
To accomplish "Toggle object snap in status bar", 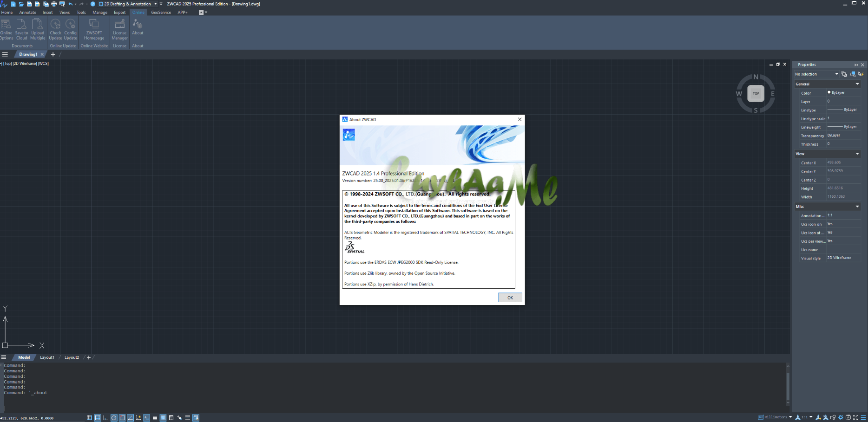I will click(122, 418).
